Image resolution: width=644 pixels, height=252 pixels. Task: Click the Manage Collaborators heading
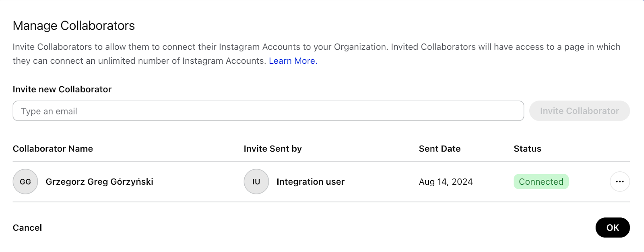point(74,25)
